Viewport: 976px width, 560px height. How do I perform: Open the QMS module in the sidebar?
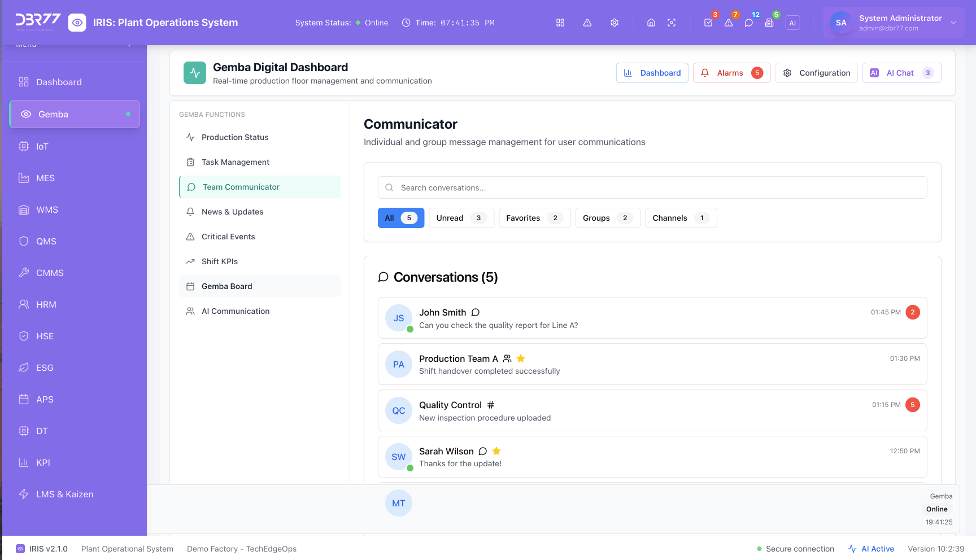(x=45, y=241)
